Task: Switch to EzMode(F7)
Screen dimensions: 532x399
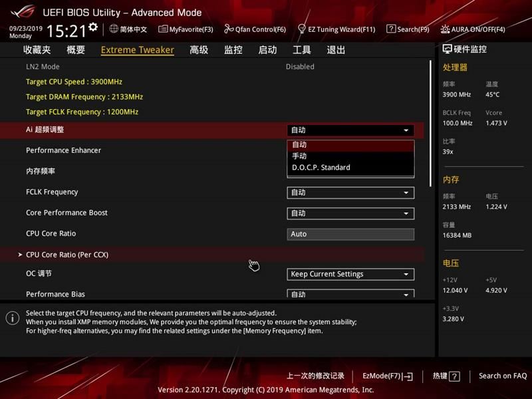Action: click(x=388, y=376)
